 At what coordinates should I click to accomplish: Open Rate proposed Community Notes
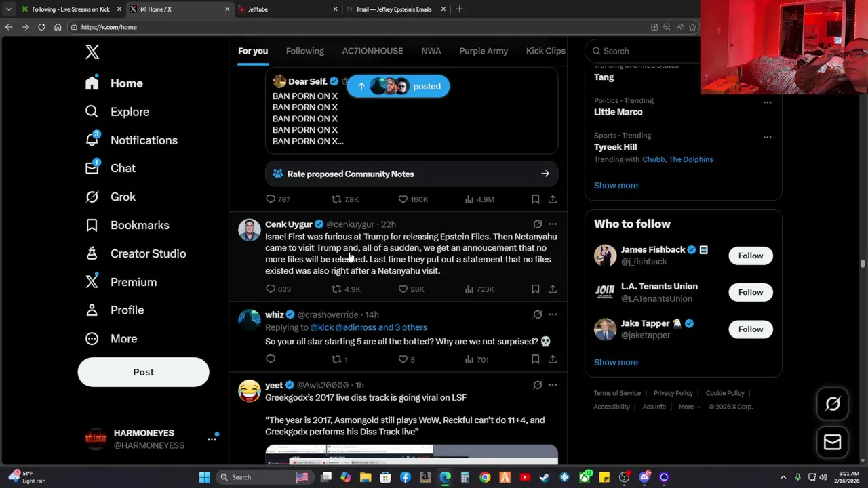pos(412,174)
